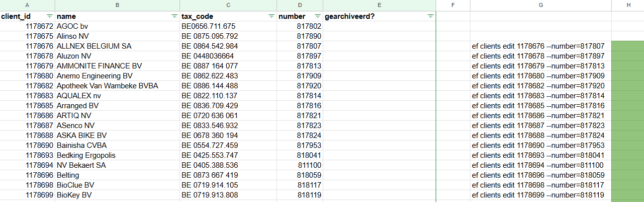This screenshot has width=644, height=202.
Task: Open the name column filter dropdown
Action: [175, 16]
